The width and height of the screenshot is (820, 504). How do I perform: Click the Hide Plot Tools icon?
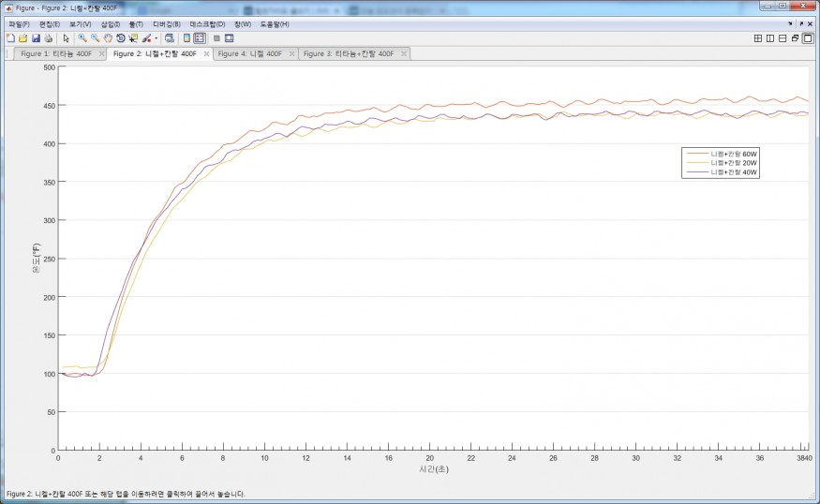coord(216,38)
